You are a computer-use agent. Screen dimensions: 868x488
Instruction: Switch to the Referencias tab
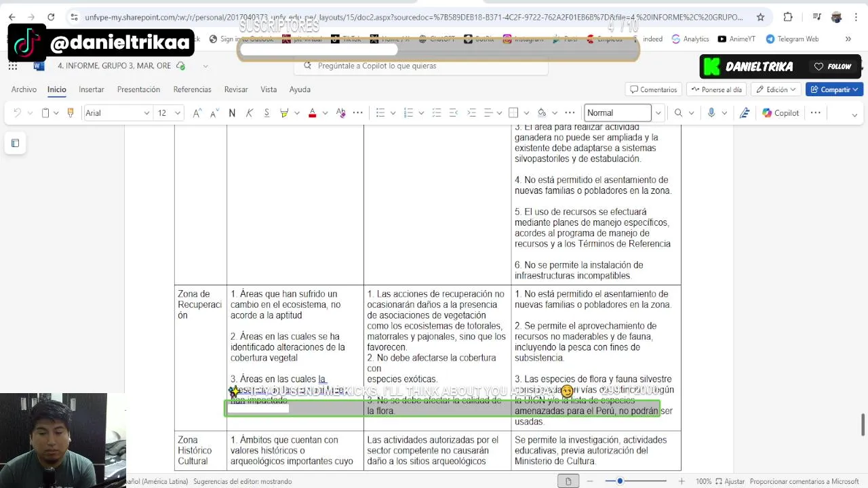click(x=193, y=89)
